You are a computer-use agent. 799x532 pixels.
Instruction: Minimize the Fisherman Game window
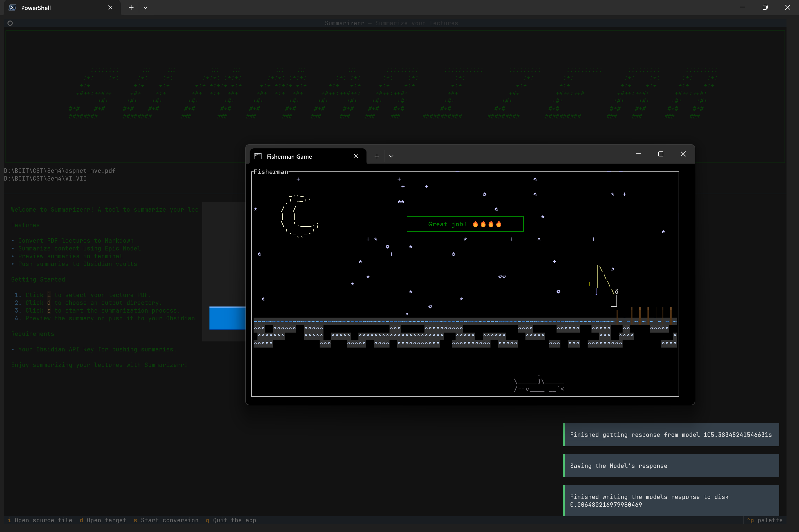point(638,154)
